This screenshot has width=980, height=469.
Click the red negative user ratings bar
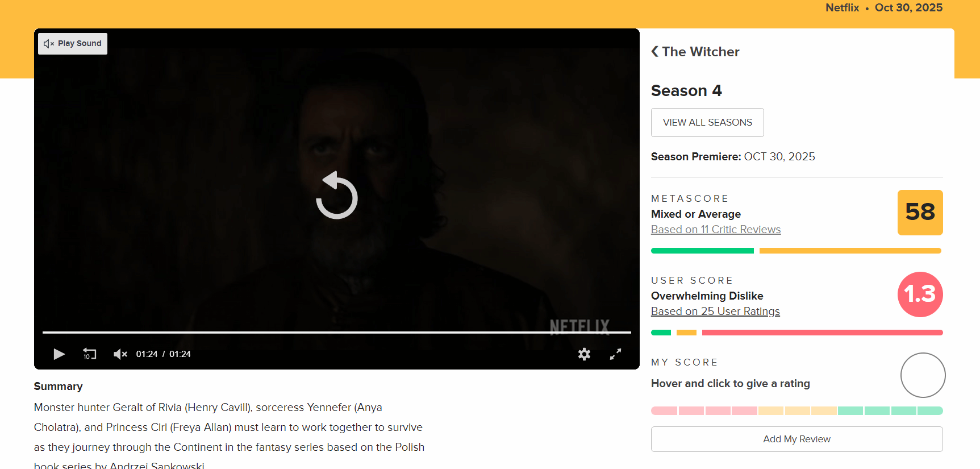pos(823,333)
